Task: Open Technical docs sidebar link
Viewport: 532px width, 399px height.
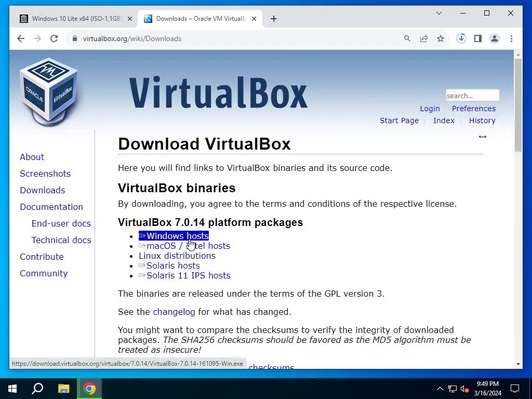Action: click(61, 240)
